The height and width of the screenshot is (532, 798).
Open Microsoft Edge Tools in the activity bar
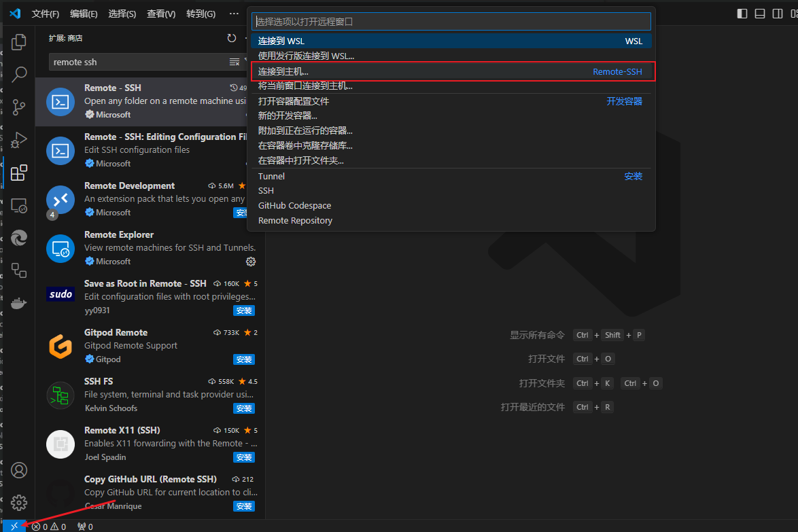coord(19,238)
